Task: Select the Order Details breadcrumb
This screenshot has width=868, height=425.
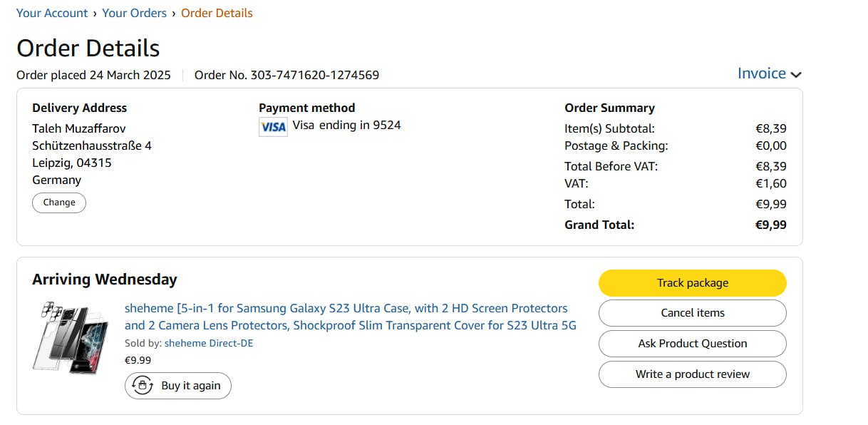Action: (x=217, y=13)
